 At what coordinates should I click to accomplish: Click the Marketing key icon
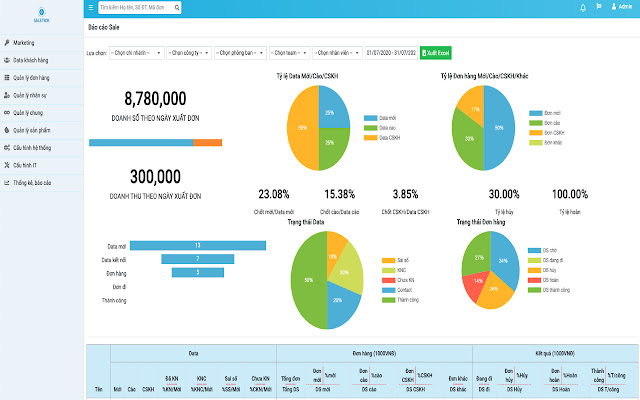(7, 42)
